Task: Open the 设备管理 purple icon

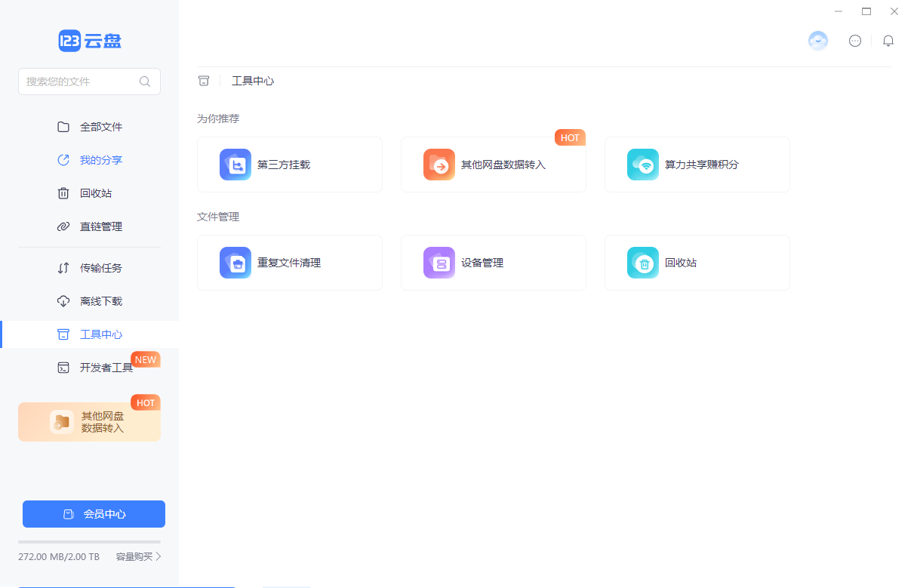Action: click(x=439, y=263)
